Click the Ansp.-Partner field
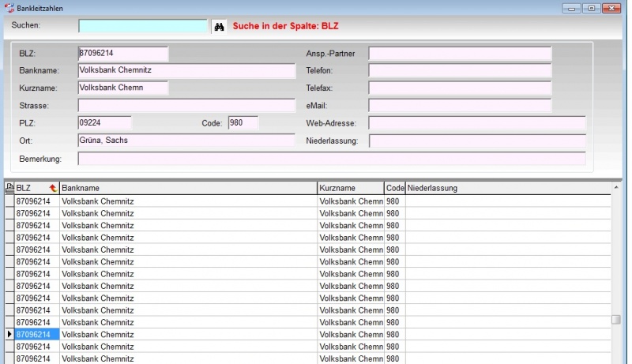The width and height of the screenshot is (632, 364). [x=460, y=54]
